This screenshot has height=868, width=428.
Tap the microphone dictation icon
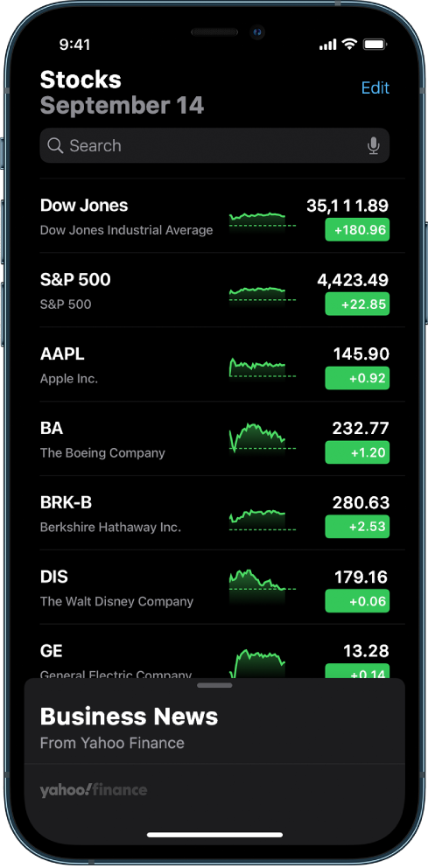(x=374, y=145)
